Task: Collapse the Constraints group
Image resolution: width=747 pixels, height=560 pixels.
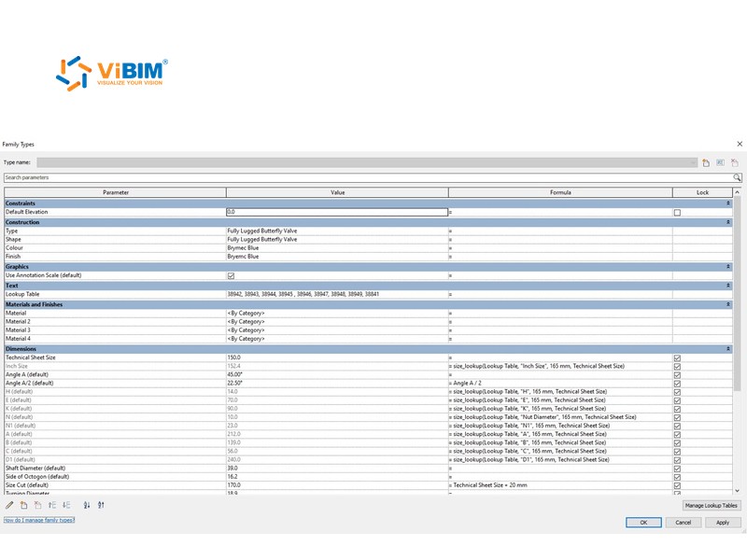Action: (728, 203)
